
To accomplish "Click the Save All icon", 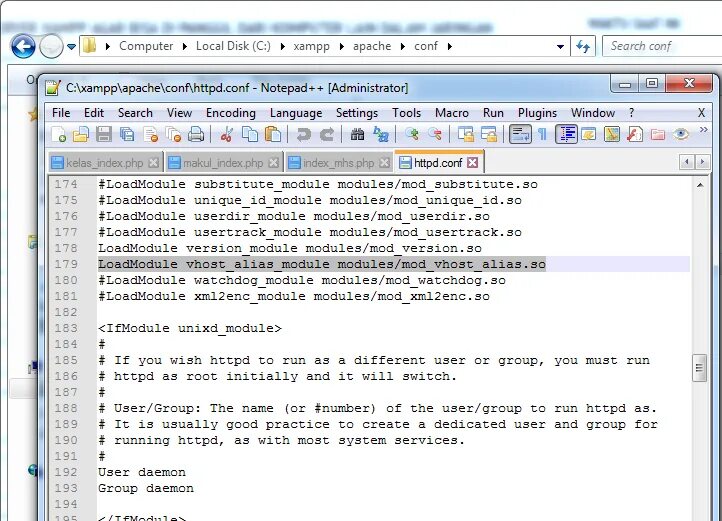I will click(x=127, y=135).
